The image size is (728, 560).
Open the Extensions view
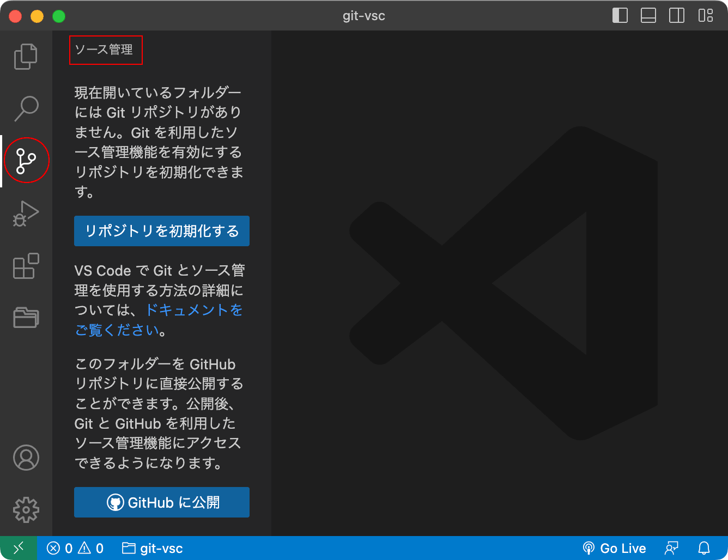coord(26,266)
